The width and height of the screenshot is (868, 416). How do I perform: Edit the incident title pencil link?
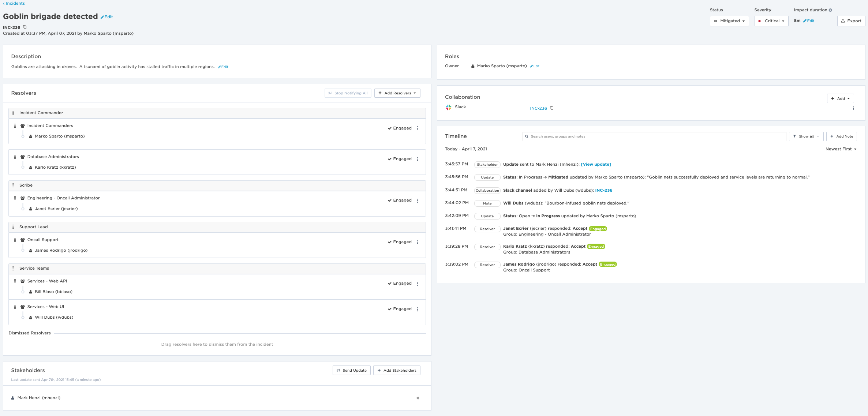click(107, 17)
